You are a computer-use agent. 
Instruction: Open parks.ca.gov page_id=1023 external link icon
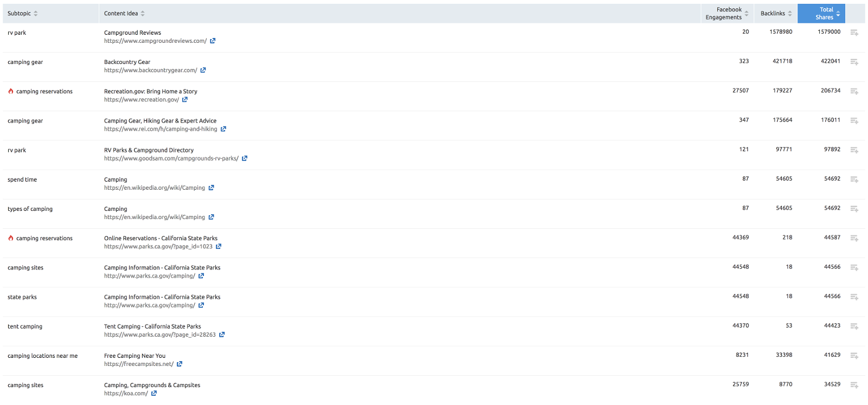219,246
